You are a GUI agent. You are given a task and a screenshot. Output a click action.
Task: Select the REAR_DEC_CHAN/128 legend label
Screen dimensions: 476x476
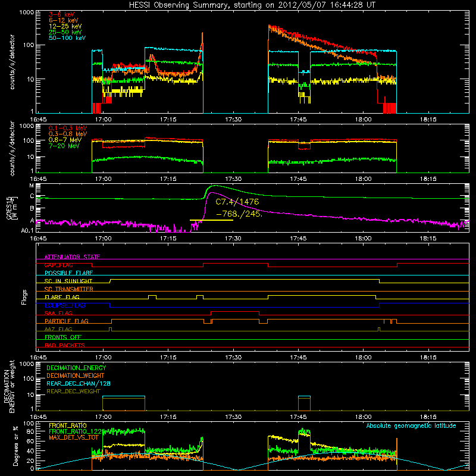coord(79,383)
